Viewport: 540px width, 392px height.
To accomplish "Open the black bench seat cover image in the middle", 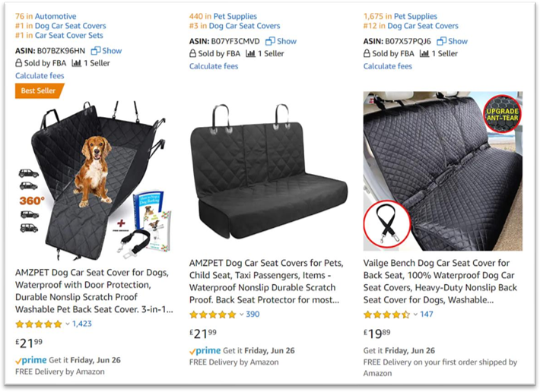I will 268,172.
